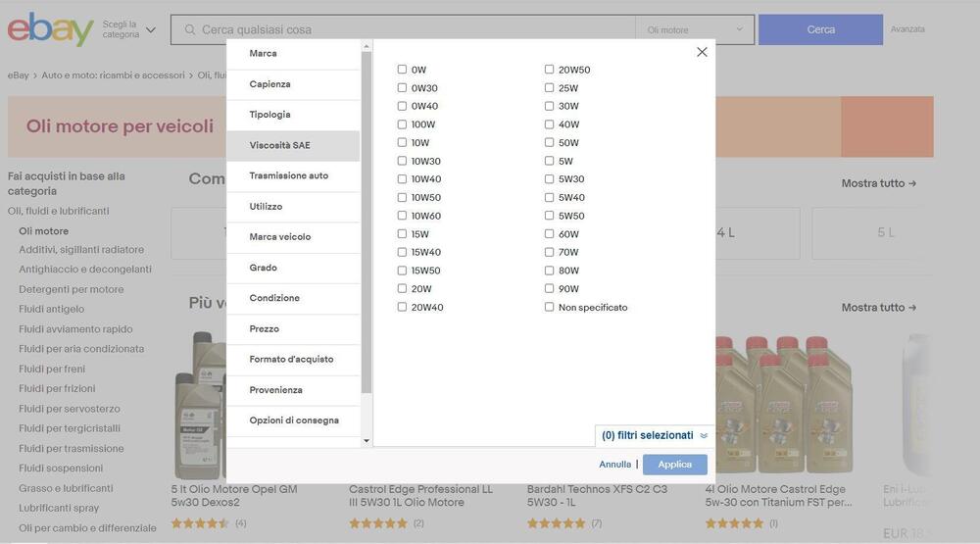
Task: Open Oli motore category dropdown
Action: (695, 29)
